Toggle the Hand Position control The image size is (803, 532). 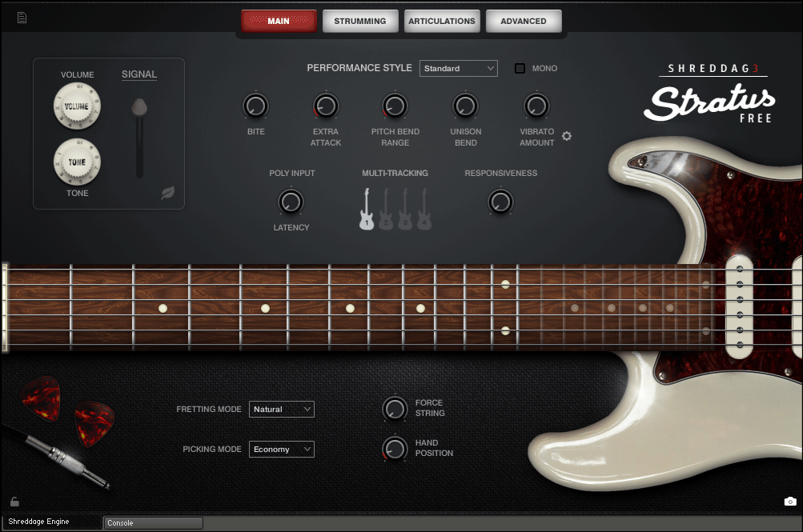395,449
